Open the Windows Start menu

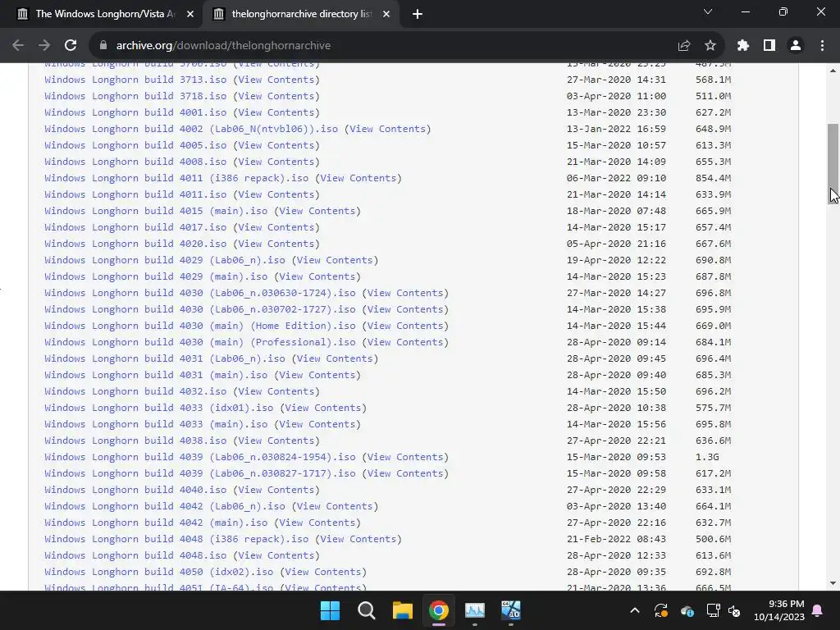[330, 610]
